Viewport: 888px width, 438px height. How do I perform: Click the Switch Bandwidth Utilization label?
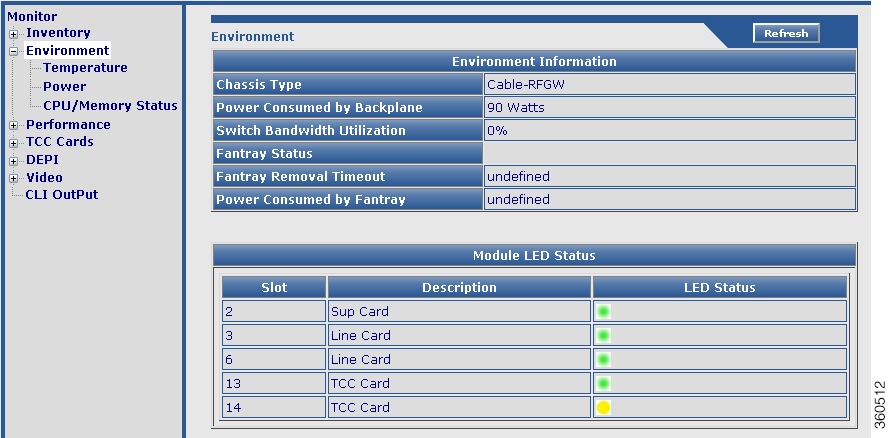click(348, 130)
